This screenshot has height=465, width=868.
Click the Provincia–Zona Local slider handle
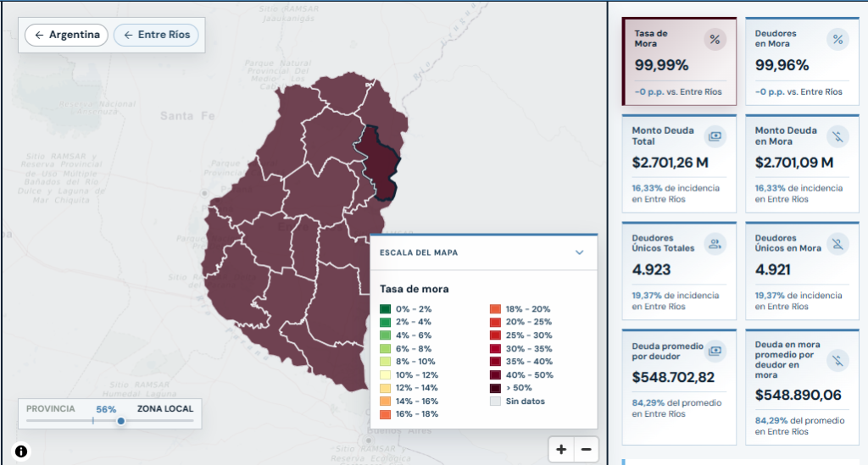[x=120, y=421]
